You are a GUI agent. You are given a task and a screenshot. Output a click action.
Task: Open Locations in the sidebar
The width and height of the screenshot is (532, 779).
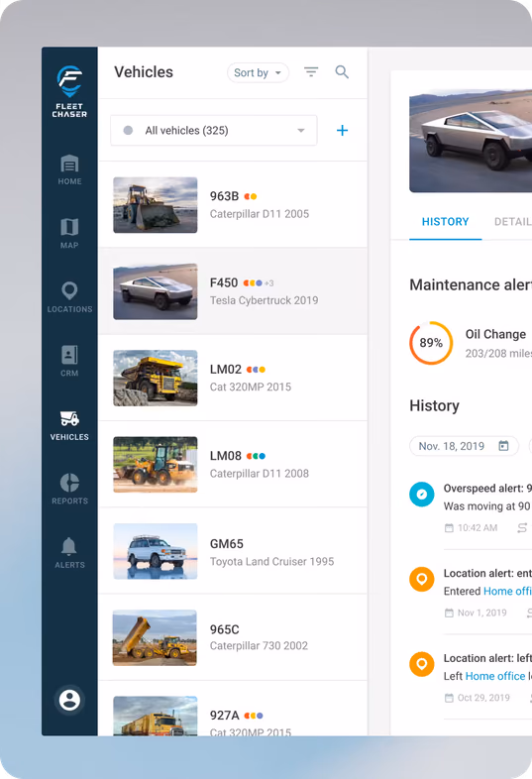pyautogui.click(x=69, y=297)
